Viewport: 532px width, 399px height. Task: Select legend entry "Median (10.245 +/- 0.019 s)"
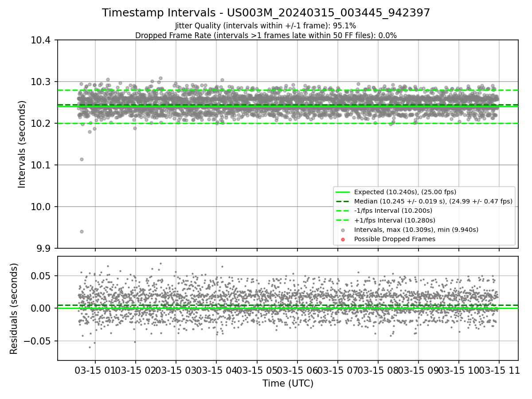pyautogui.click(x=433, y=201)
